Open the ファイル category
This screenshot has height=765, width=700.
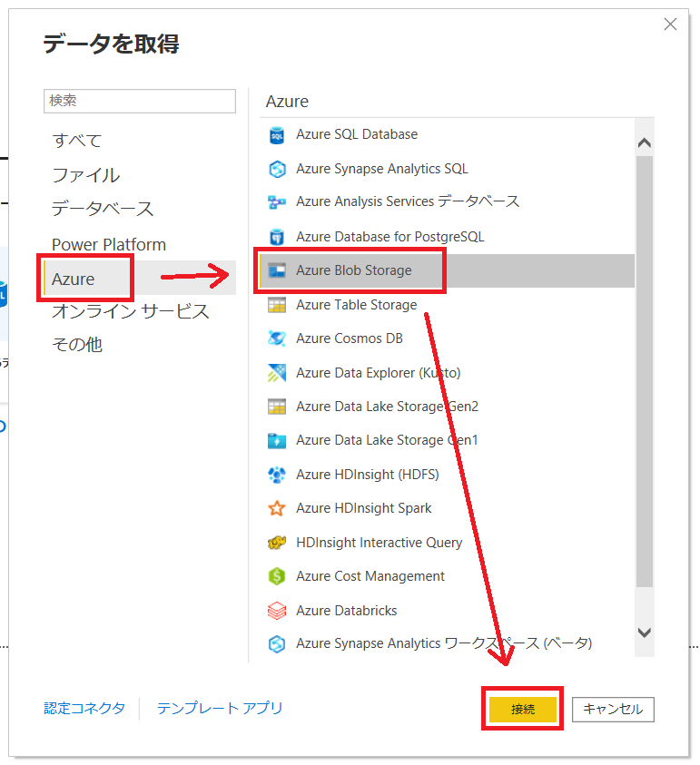[x=86, y=175]
